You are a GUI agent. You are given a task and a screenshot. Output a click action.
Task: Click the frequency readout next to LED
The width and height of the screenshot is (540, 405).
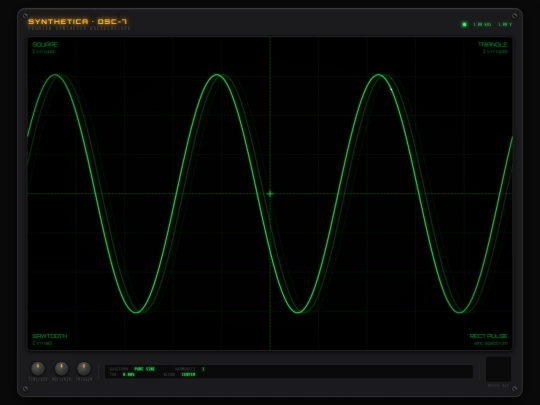point(482,24)
